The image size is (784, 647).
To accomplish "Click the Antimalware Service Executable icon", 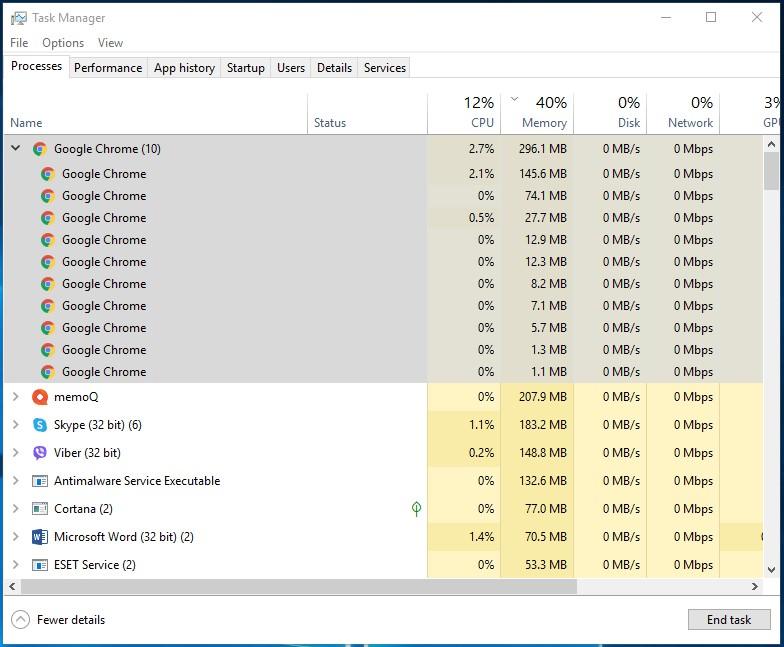I will point(40,481).
